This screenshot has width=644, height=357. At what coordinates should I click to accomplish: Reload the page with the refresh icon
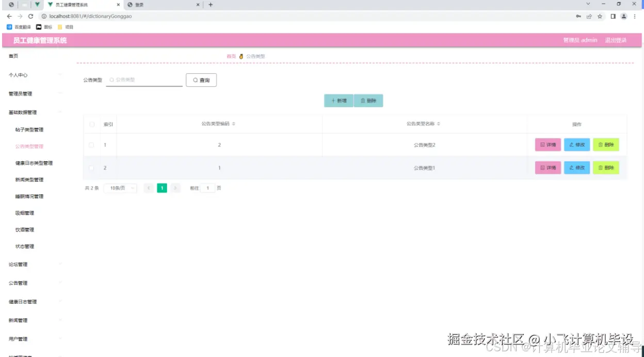point(30,16)
